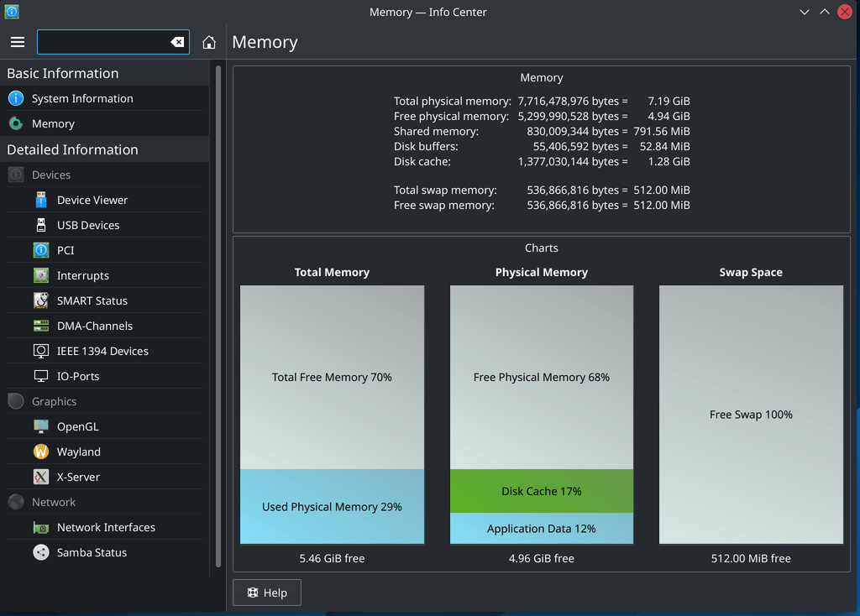Click the Info Center title bar icon
The height and width of the screenshot is (616, 860).
pos(12,12)
